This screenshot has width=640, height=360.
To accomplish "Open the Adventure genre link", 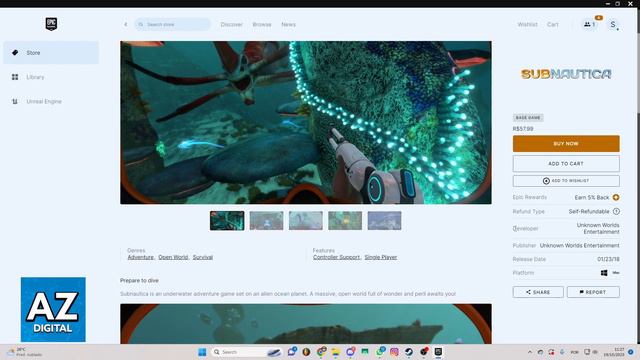I will tap(141, 257).
